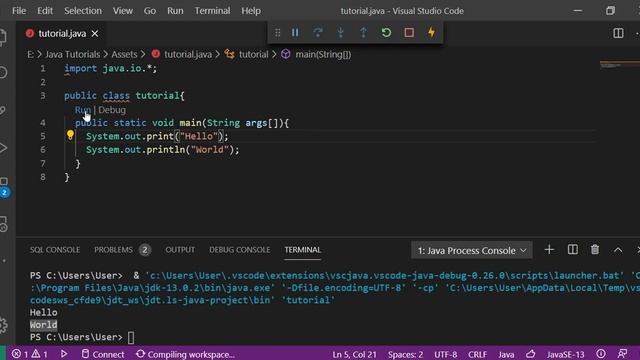Image resolution: width=640 pixels, height=360 pixels.
Task: Open the Extensions view with badge 2
Action: (4, 187)
